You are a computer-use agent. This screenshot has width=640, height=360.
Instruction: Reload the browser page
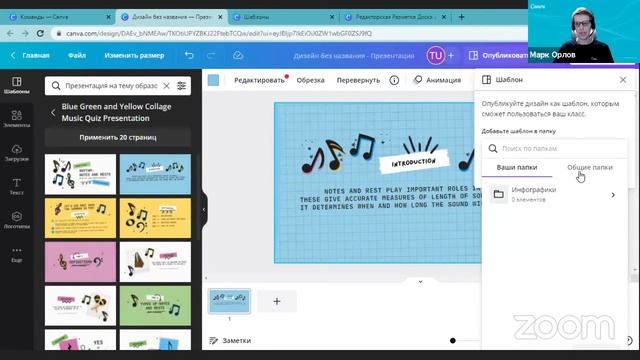point(40,33)
